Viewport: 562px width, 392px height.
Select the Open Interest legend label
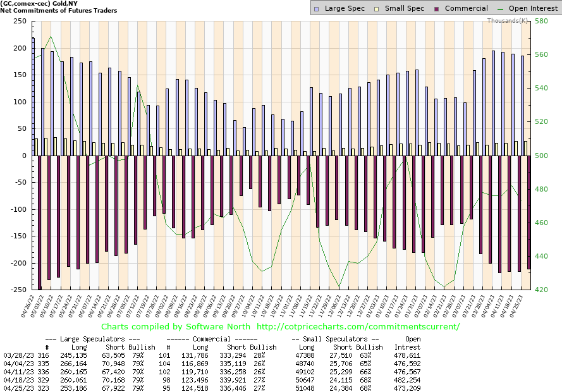534,9
